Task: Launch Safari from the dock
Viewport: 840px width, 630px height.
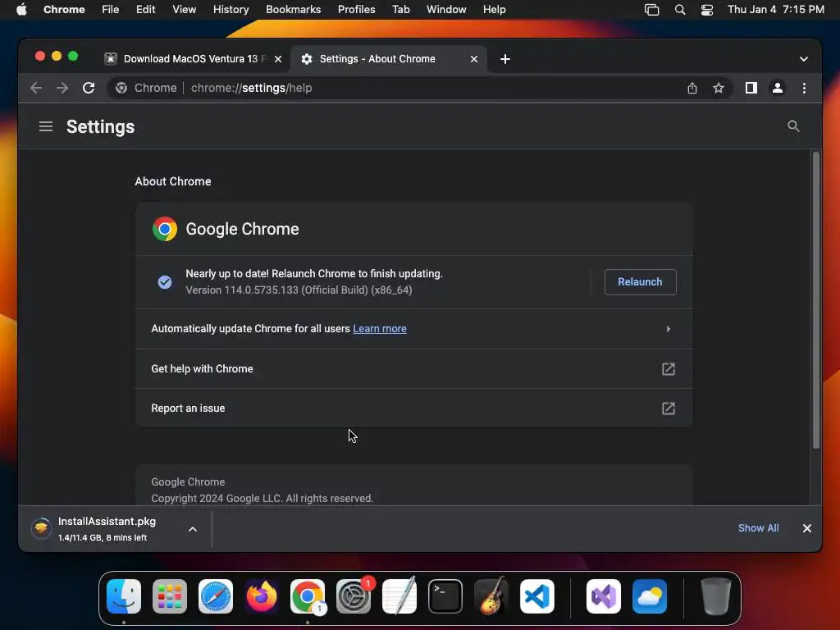Action: click(216, 596)
